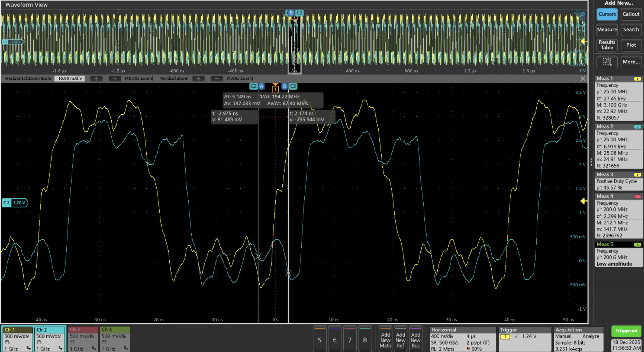Click Add New Math
This screenshot has width=644, height=352.
coord(385,339)
